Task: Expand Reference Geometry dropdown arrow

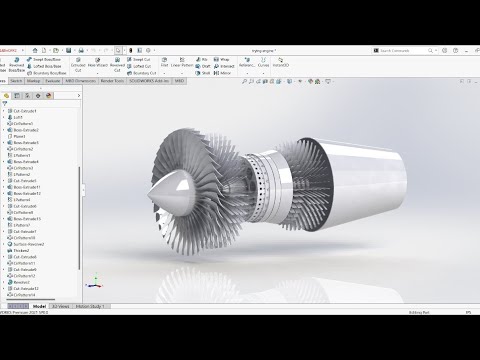Action: click(x=247, y=73)
